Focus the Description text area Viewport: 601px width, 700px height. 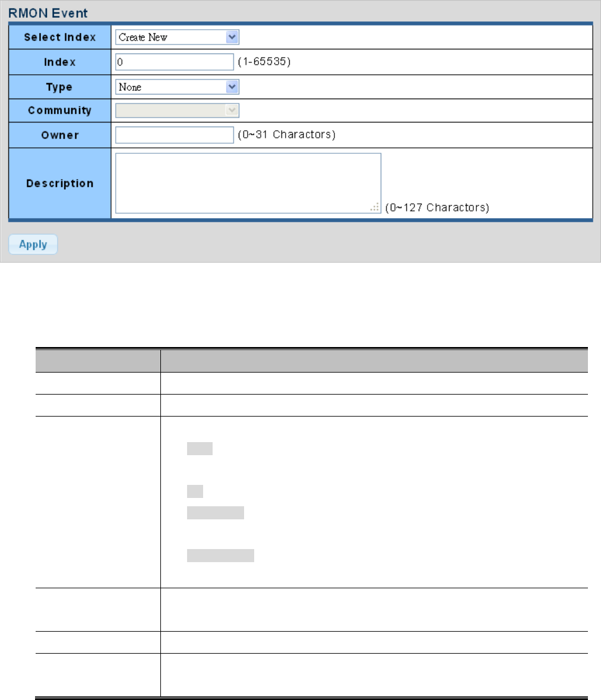click(x=248, y=183)
